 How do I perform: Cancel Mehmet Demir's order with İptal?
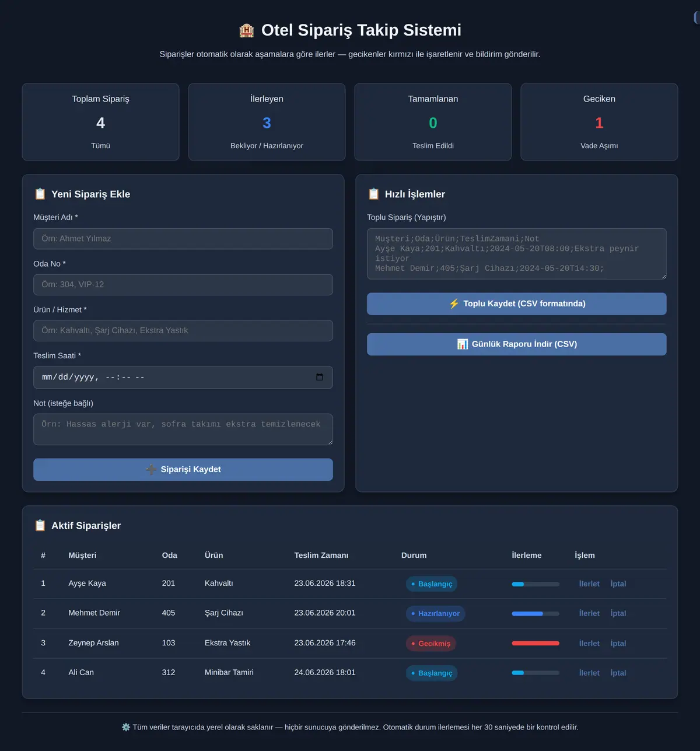[x=618, y=613]
